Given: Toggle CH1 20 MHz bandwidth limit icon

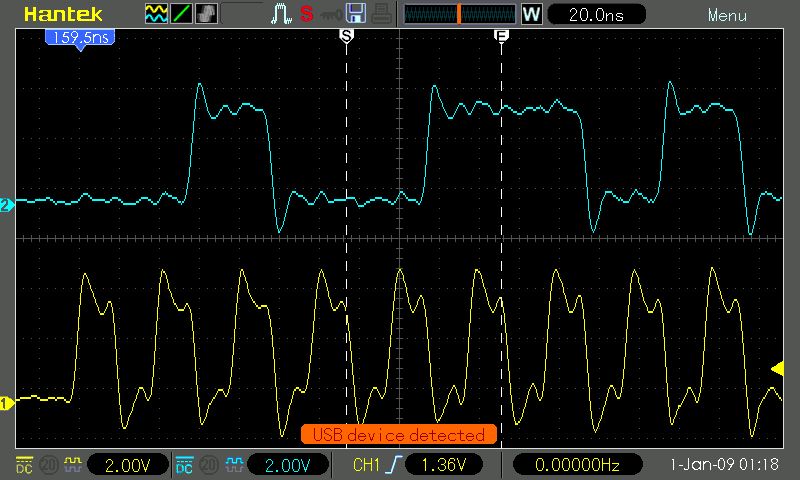Looking at the screenshot, I should [48, 465].
